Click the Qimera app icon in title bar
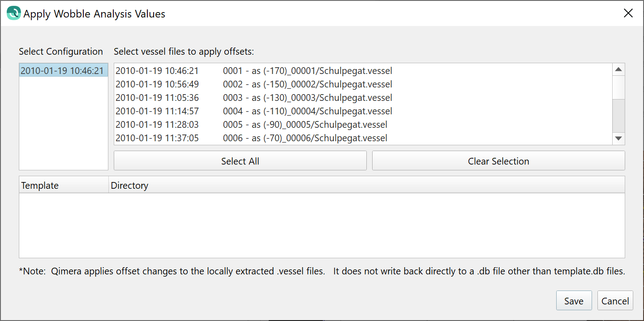The height and width of the screenshot is (321, 644). tap(14, 13)
